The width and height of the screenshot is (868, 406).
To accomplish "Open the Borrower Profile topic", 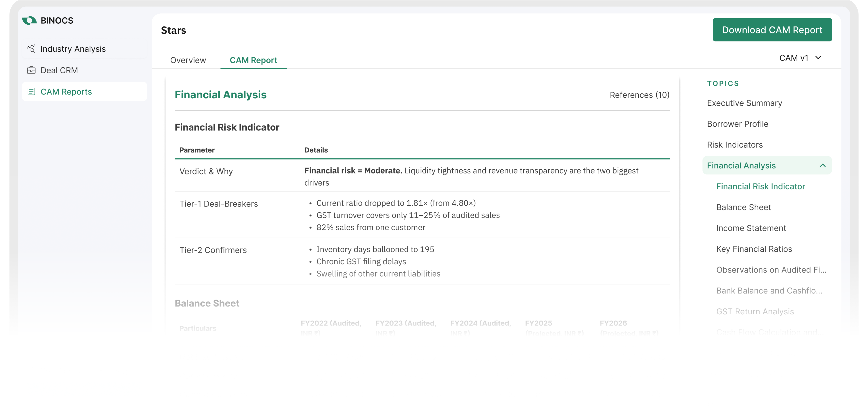I will coord(737,124).
